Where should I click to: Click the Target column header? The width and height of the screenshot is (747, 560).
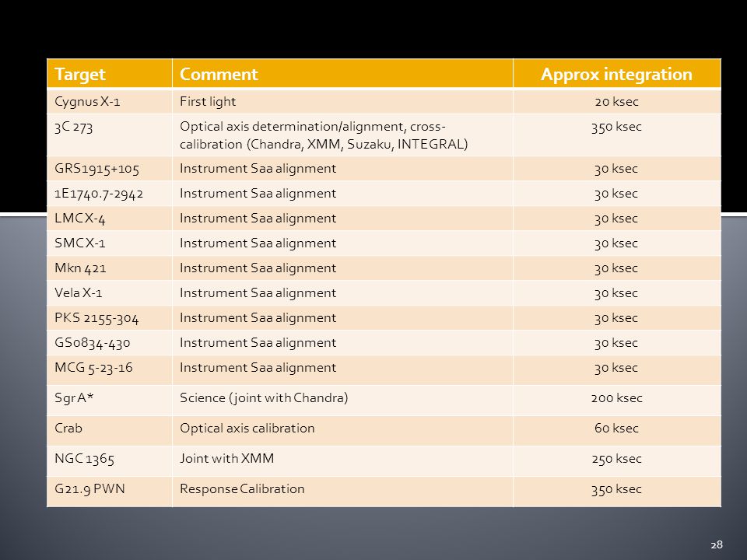110,74
